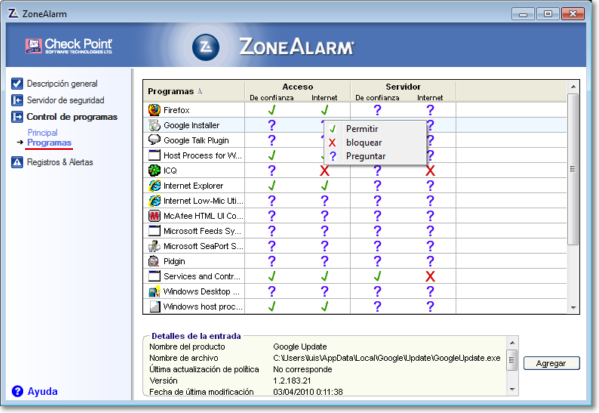The image size is (599, 413).
Task: Click the Acceso column header
Action: tap(298, 87)
